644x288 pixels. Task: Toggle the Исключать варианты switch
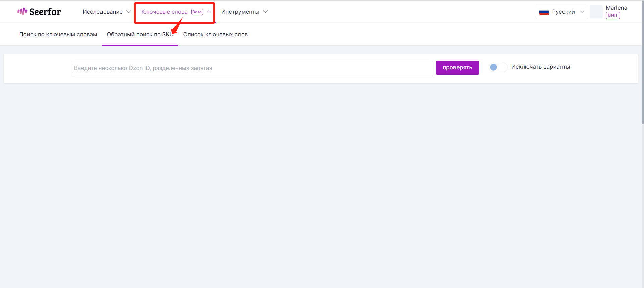pyautogui.click(x=498, y=67)
